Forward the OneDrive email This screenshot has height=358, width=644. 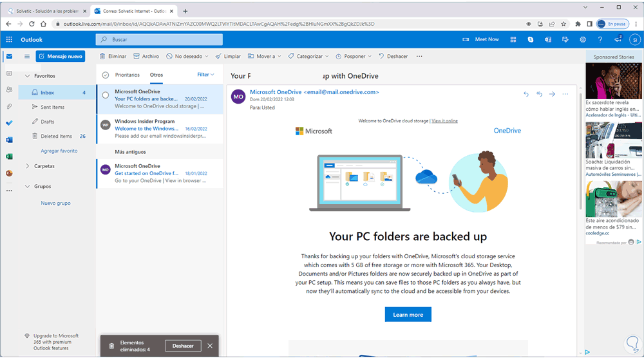point(553,94)
